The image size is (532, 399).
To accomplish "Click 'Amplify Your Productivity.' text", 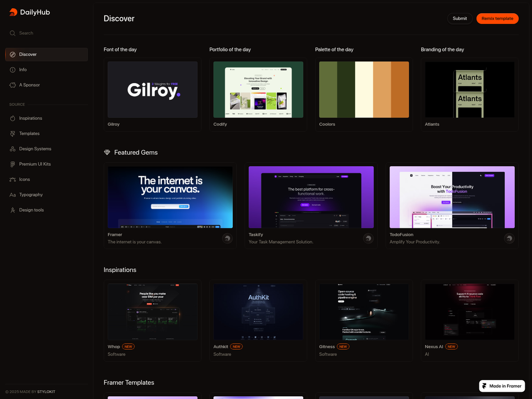I will (415, 242).
